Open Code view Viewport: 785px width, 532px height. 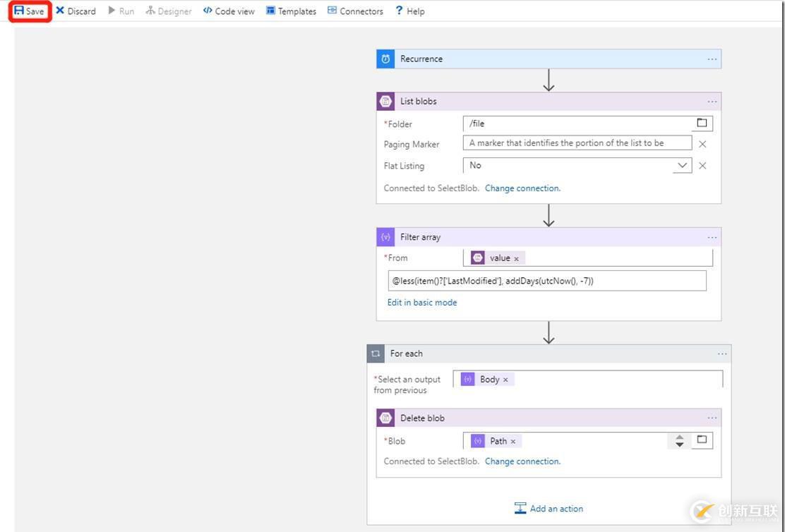229,11
